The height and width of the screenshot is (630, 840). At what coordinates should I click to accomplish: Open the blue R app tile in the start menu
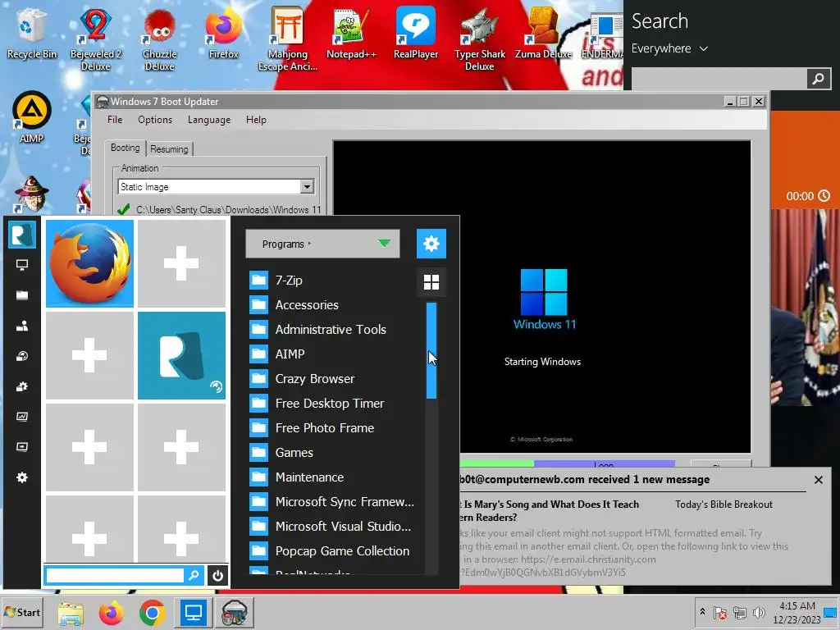point(181,356)
